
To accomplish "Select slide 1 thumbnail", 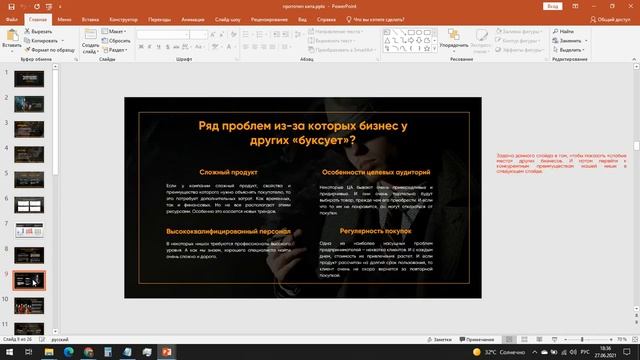I will coord(29,79).
